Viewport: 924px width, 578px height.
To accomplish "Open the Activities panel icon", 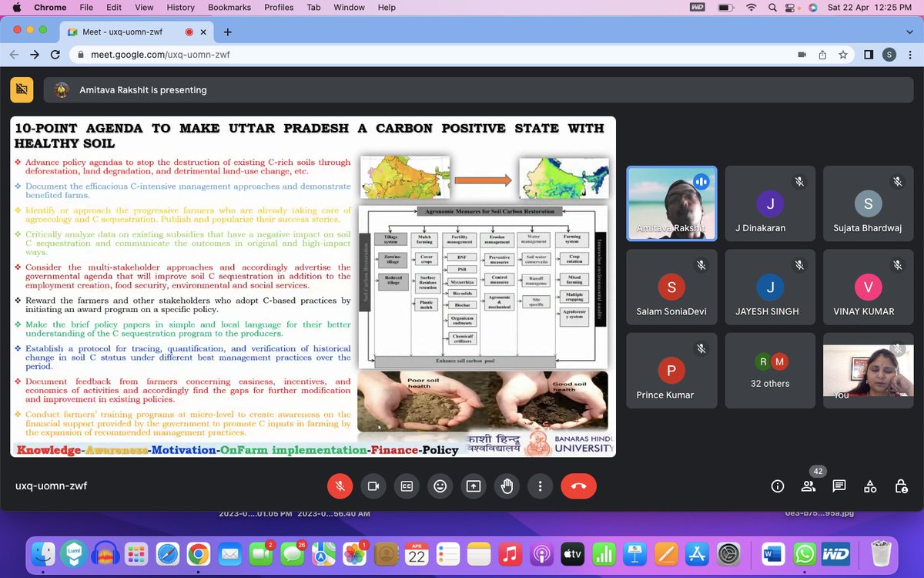I will click(x=870, y=486).
